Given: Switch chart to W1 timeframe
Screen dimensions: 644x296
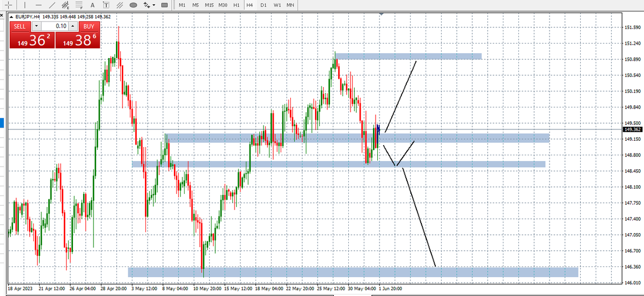Looking at the screenshot, I should coord(277,5).
